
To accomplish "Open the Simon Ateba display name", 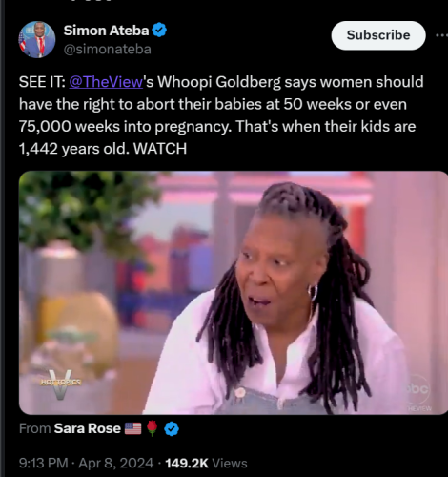I will (106, 31).
